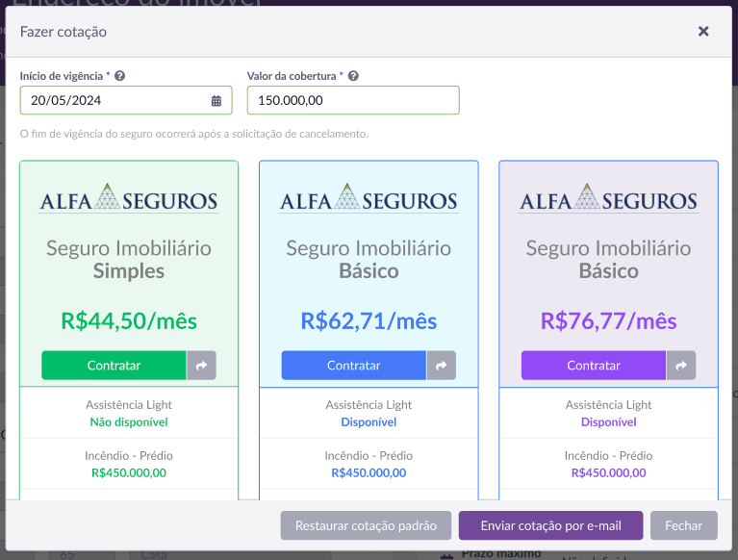The image size is (738, 560).
Task: Show help tooltip for Início de vigência
Action: coord(120,76)
